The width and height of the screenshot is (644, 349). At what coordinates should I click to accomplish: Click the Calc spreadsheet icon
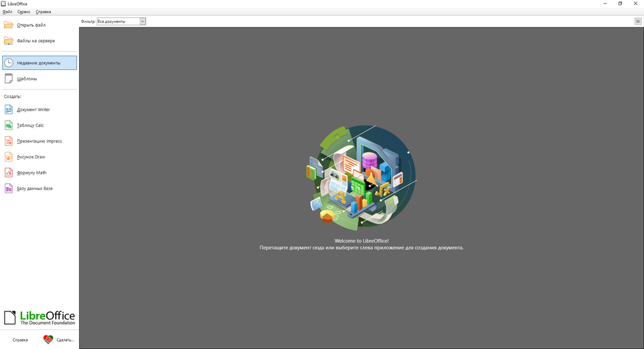[9, 126]
